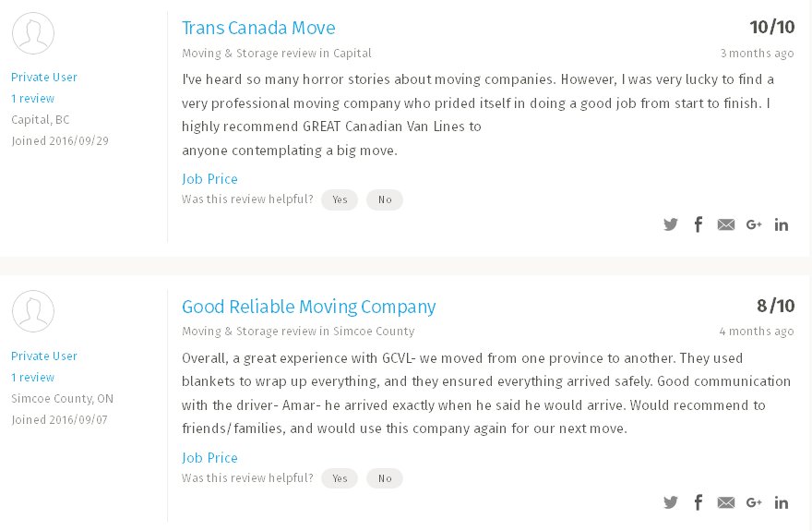Share Good Reliable Moving Company review on LinkedIn
The width and height of the screenshot is (812, 531).
click(782, 503)
